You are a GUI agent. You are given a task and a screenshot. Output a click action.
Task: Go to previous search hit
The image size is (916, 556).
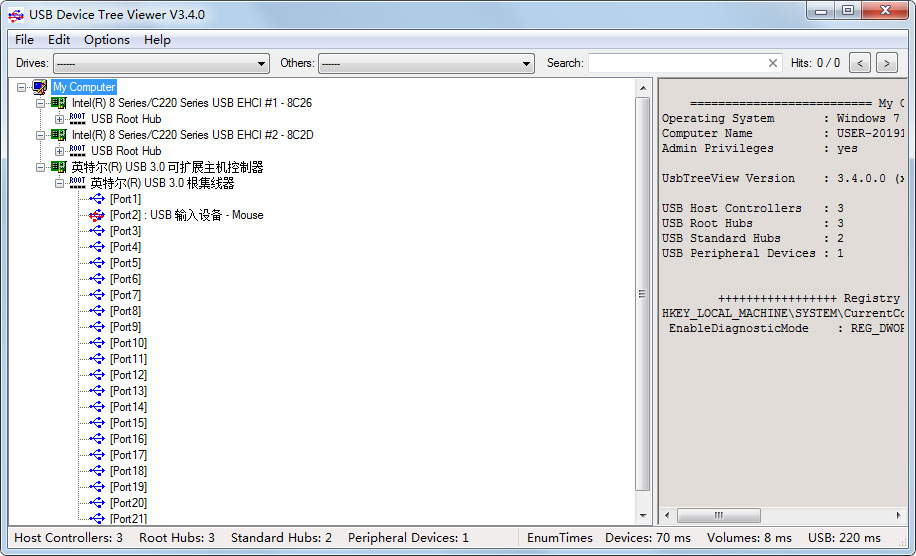[859, 63]
